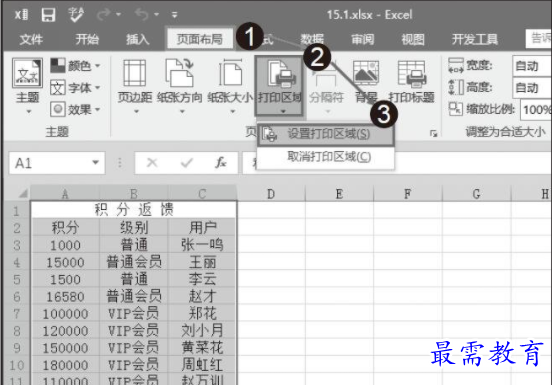
Task: Open the 主题 themes gallery button
Action: click(27, 86)
